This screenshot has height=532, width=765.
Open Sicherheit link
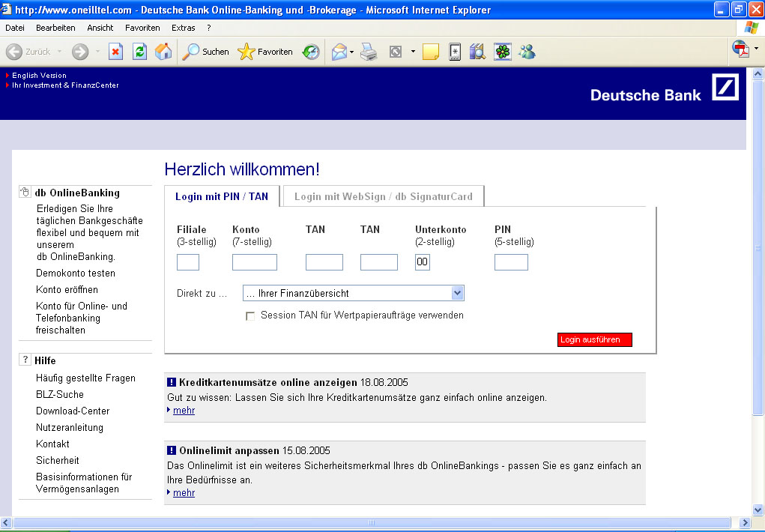point(58,460)
